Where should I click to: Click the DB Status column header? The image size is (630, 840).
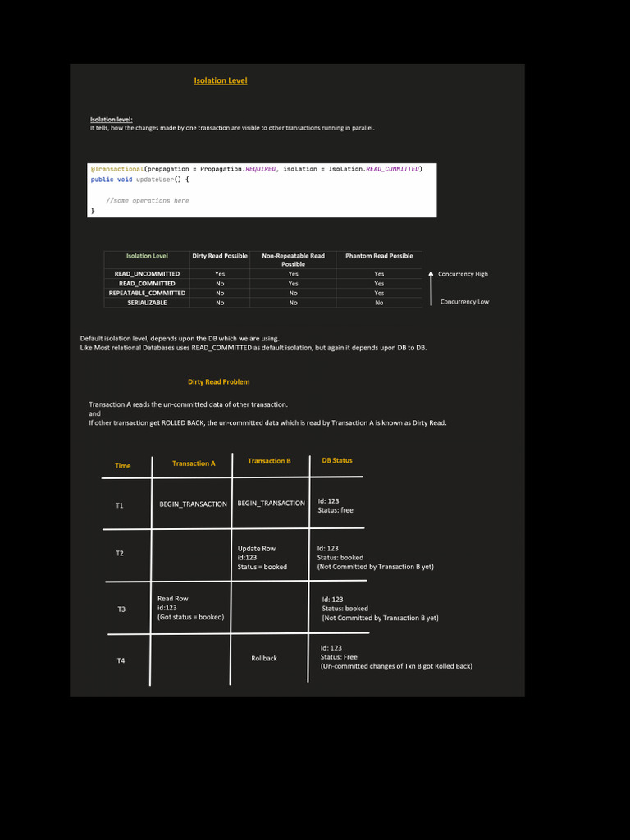click(337, 460)
